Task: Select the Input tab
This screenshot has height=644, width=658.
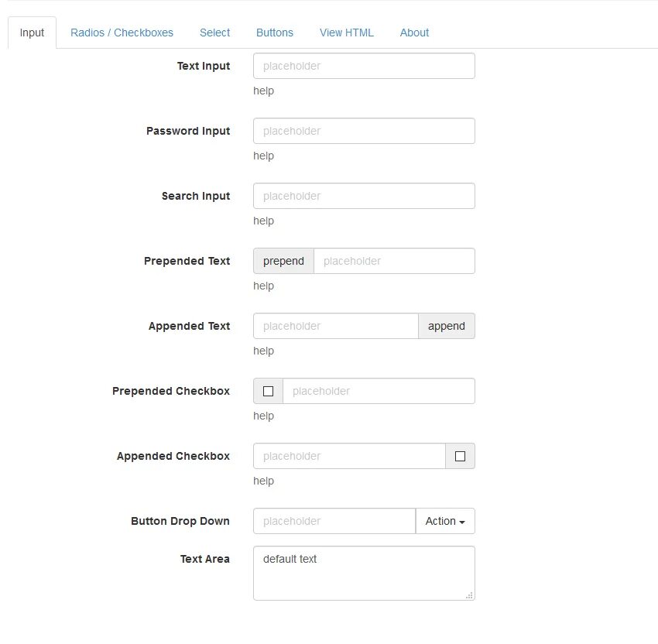Action: 33,33
